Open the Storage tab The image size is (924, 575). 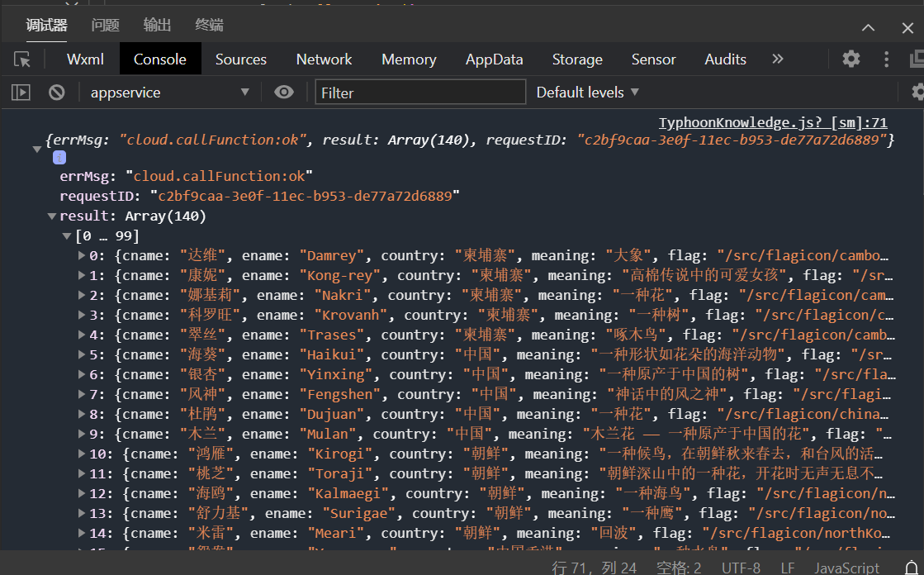coord(577,59)
